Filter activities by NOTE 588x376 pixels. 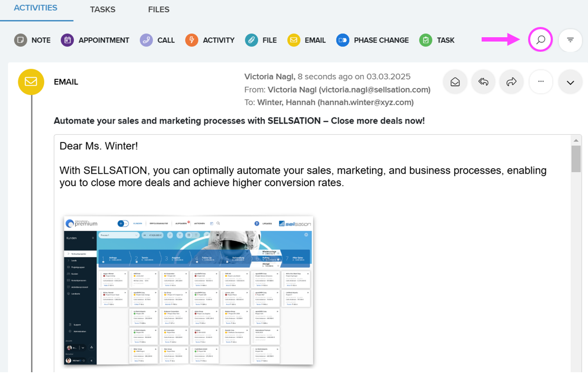pos(32,40)
